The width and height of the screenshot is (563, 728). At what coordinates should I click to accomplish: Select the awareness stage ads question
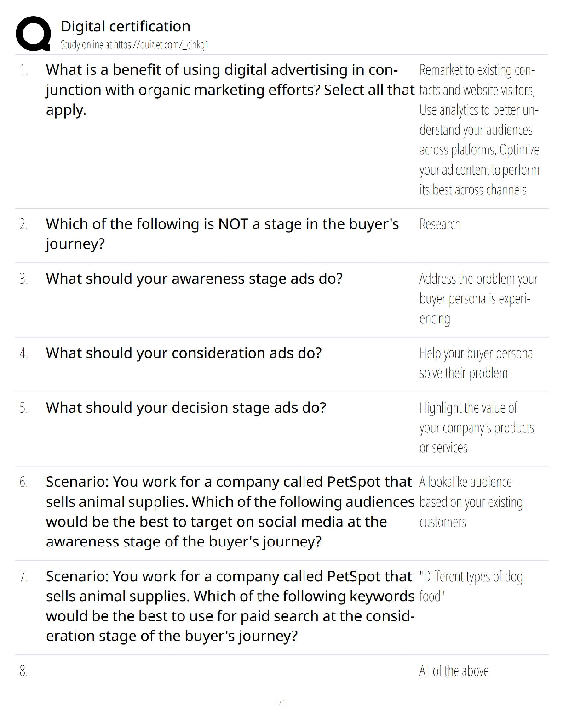[194, 279]
